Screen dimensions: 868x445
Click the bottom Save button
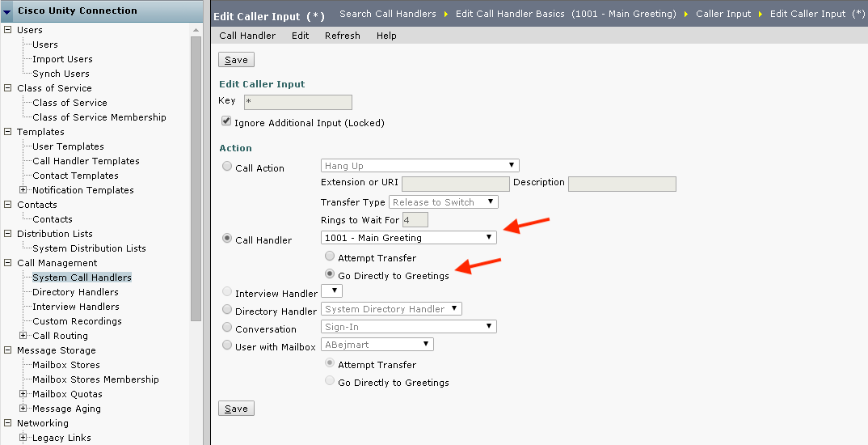point(236,409)
